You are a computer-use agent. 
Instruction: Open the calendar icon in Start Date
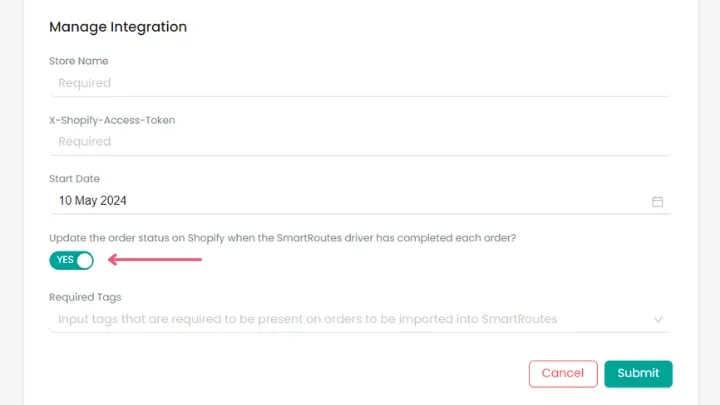658,201
